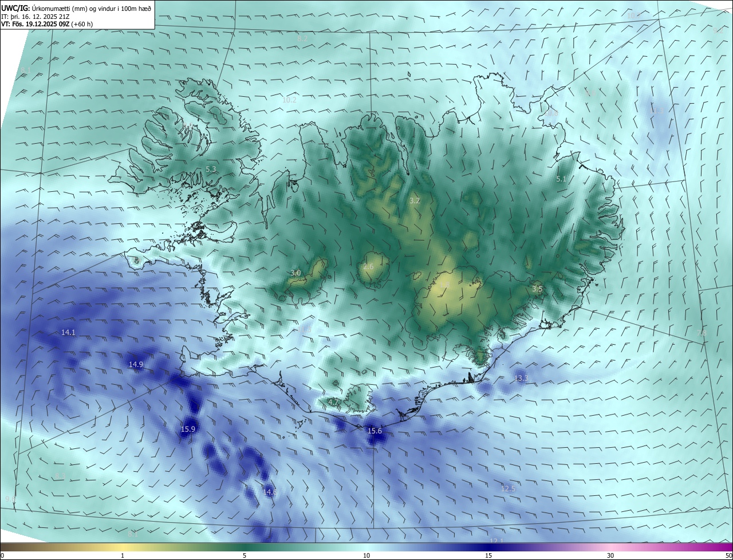Viewport: 733px width, 560px height.
Task: Click the 2.6 value label on the glacier
Action: [x=368, y=267]
